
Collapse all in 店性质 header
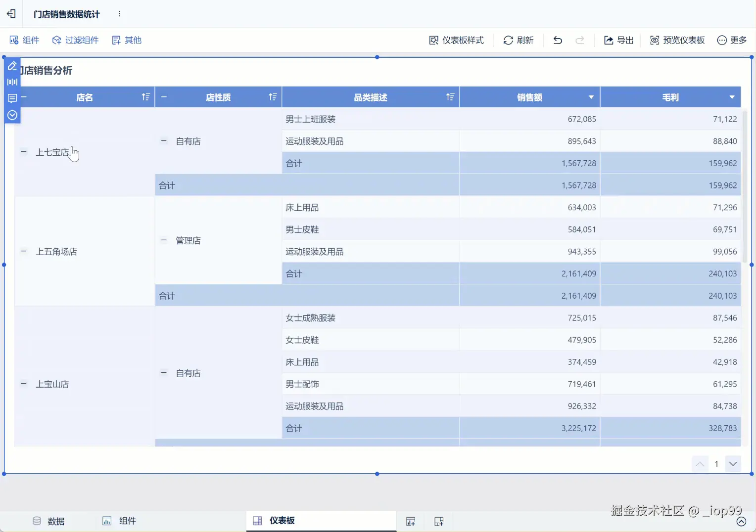tap(164, 97)
